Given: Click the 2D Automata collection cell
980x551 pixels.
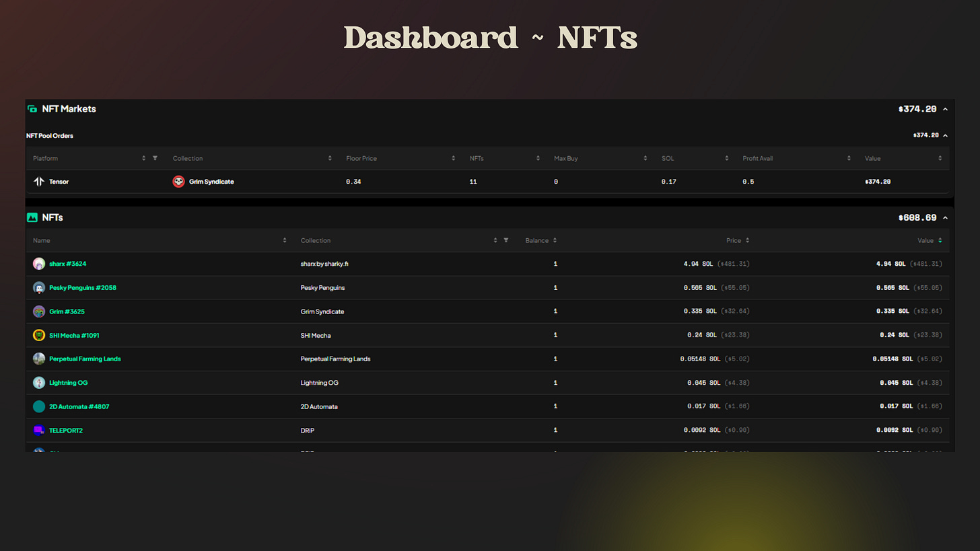Looking at the screenshot, I should pyautogui.click(x=319, y=406).
